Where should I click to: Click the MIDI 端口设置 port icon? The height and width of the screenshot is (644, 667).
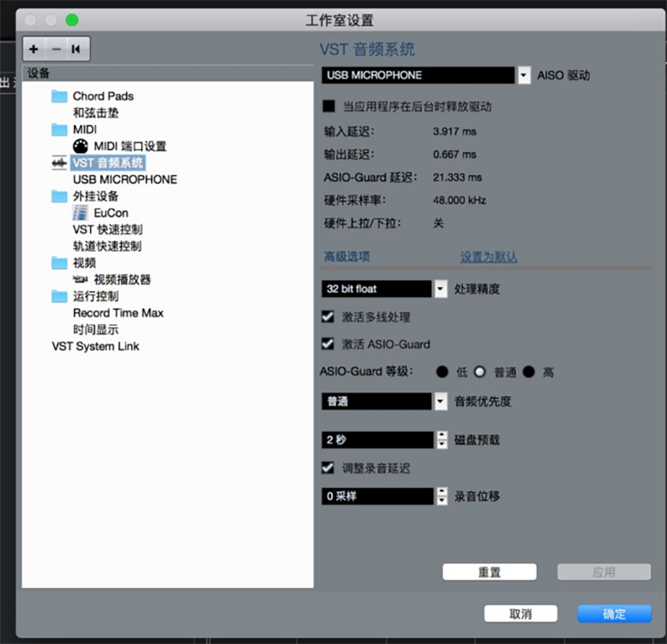[80, 146]
